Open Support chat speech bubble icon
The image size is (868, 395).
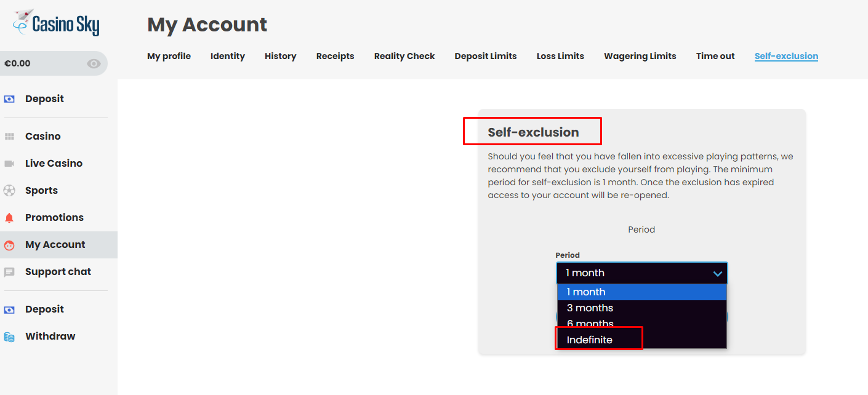(9, 272)
